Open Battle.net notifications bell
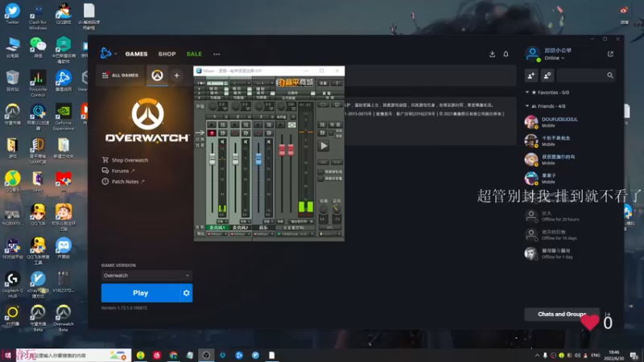 pos(506,54)
